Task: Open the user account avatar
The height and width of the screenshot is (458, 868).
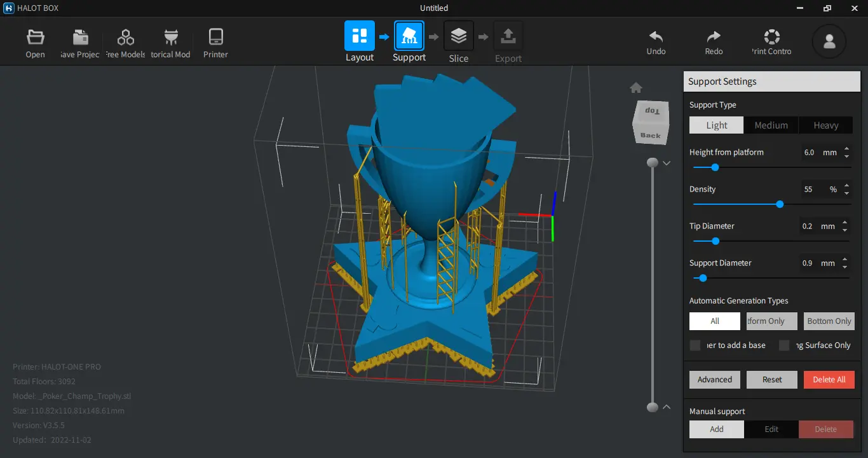Action: (x=829, y=42)
